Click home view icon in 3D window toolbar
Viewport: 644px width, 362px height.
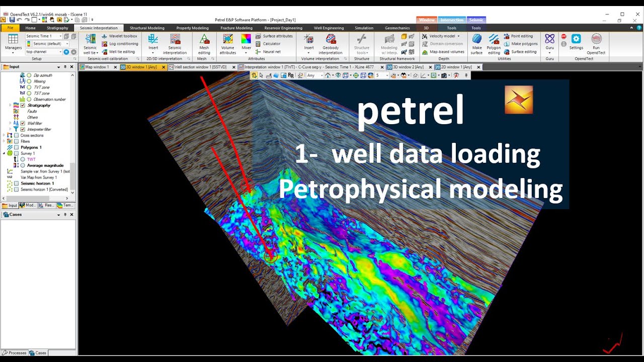[328, 75]
